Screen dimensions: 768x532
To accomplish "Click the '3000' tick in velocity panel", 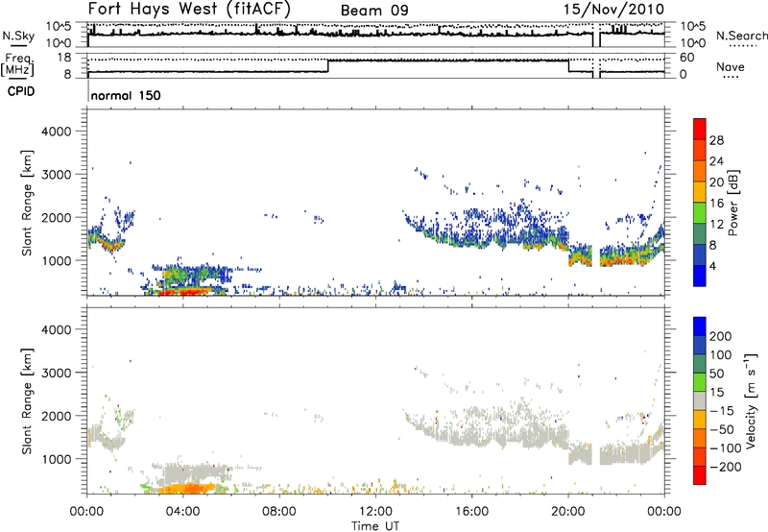I will click(56, 373).
